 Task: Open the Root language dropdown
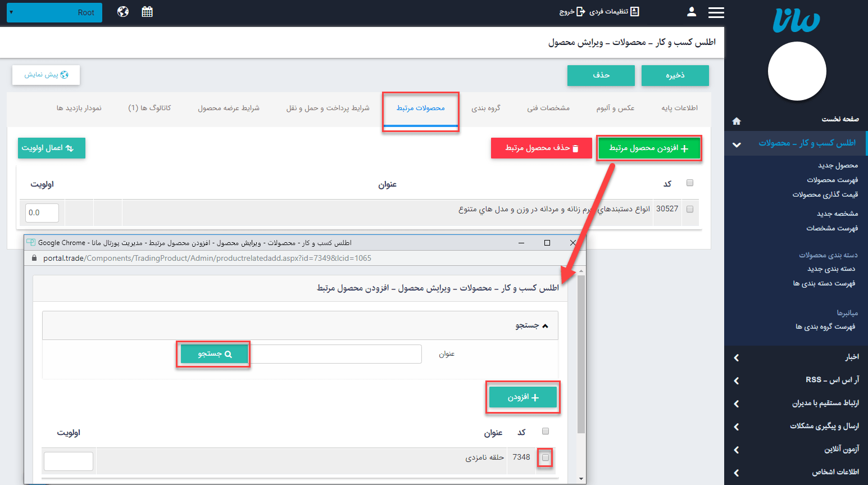click(x=54, y=12)
